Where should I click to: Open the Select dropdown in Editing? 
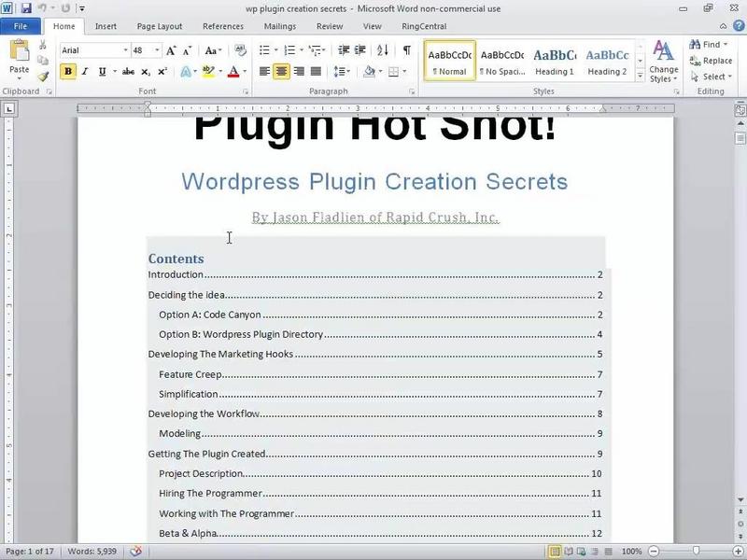[711, 77]
